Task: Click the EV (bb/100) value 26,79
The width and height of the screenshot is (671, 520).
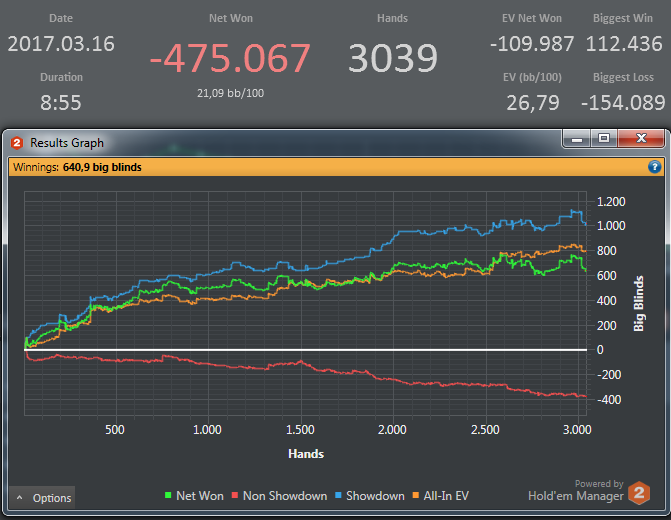Action: point(533,103)
